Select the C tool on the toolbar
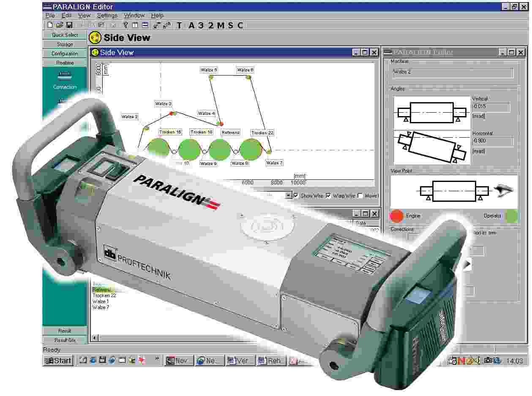 coord(240,26)
